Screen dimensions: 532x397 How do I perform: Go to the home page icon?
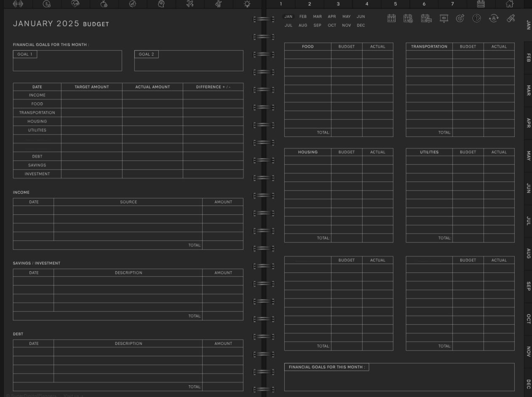(x=509, y=4)
